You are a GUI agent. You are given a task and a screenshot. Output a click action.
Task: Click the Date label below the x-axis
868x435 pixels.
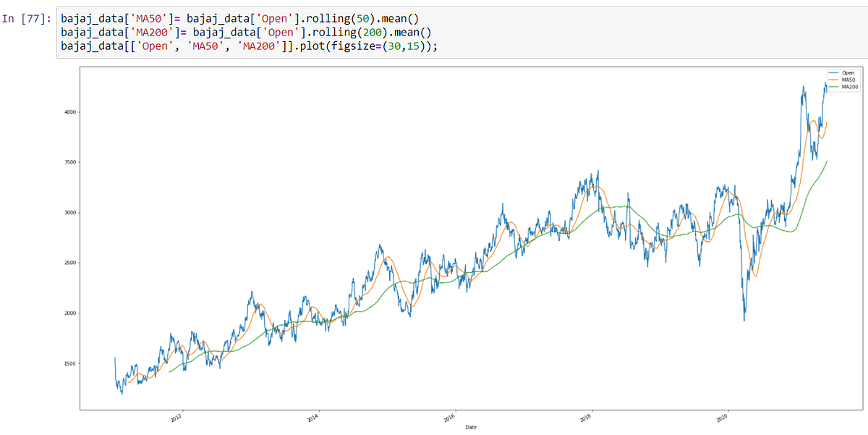tap(471, 427)
